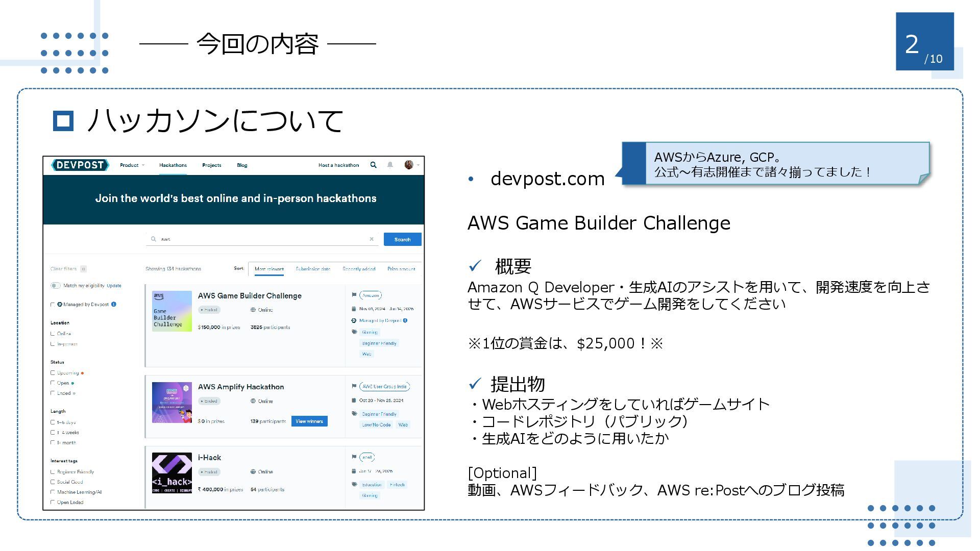This screenshot has width=980, height=551.
Task: Switch to the Hackathons nav tab
Action: [173, 165]
